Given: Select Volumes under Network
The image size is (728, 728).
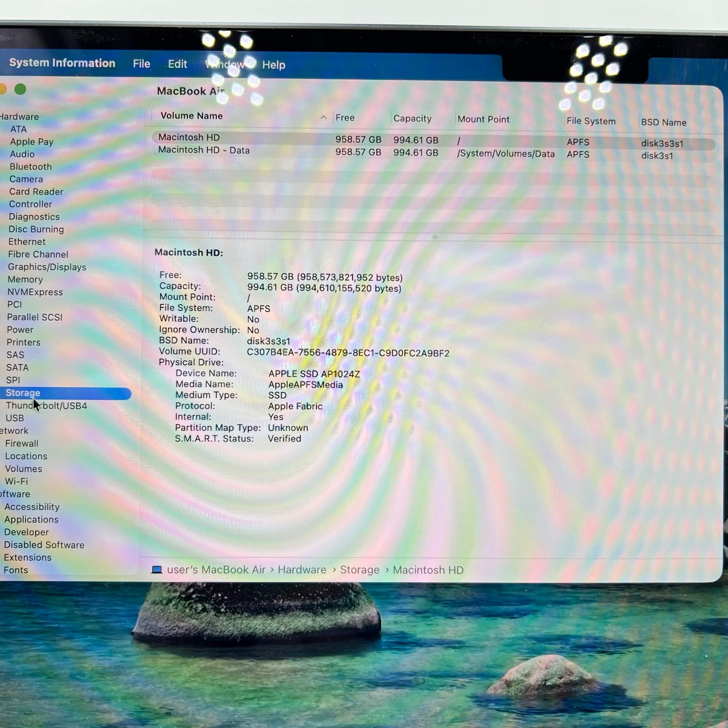Looking at the screenshot, I should point(24,469).
